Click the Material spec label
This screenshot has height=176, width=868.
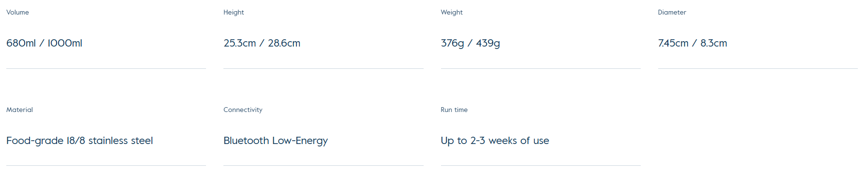(19, 110)
